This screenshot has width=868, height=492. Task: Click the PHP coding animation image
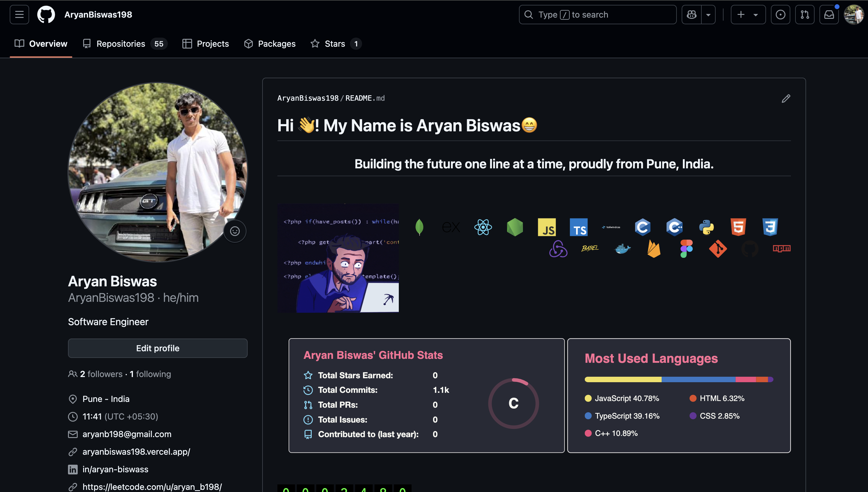click(x=338, y=258)
